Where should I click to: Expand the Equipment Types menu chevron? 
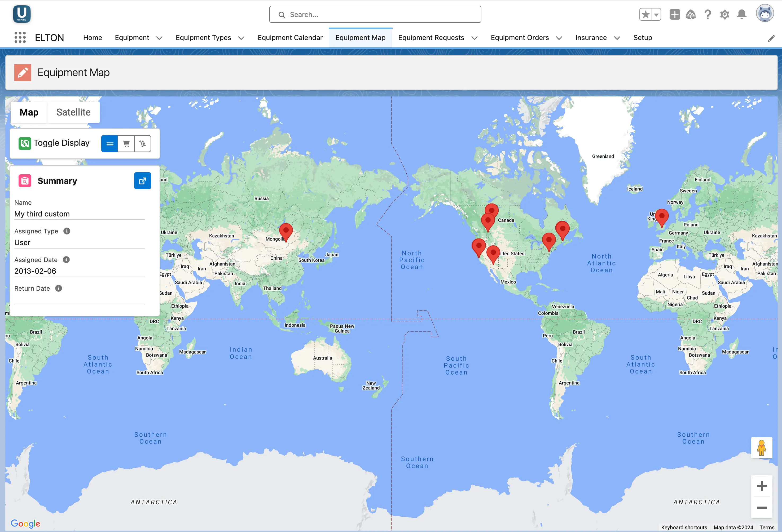(x=241, y=38)
